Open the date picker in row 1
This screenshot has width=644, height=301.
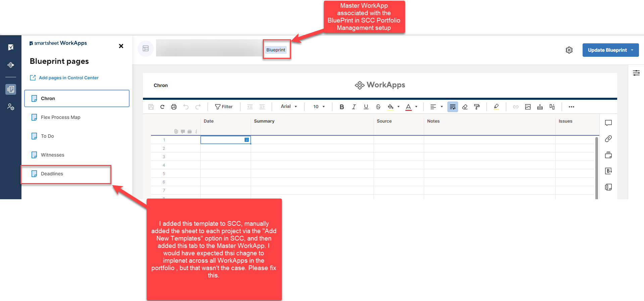tap(247, 140)
